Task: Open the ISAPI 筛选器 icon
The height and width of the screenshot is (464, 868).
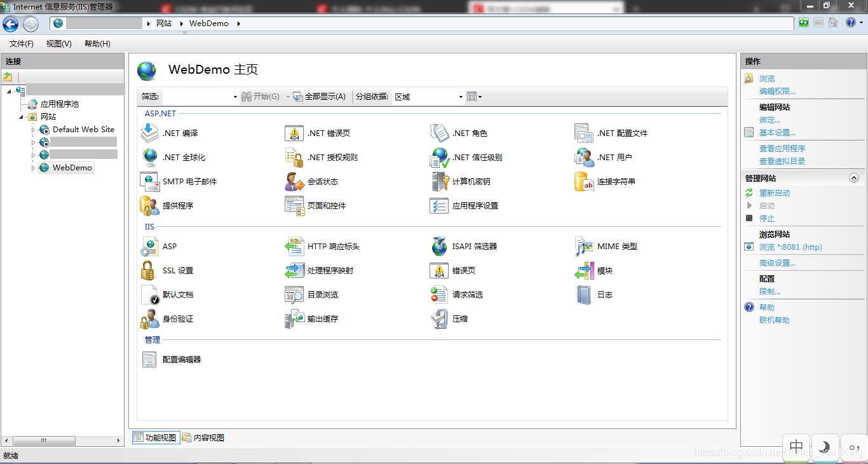Action: tap(439, 246)
